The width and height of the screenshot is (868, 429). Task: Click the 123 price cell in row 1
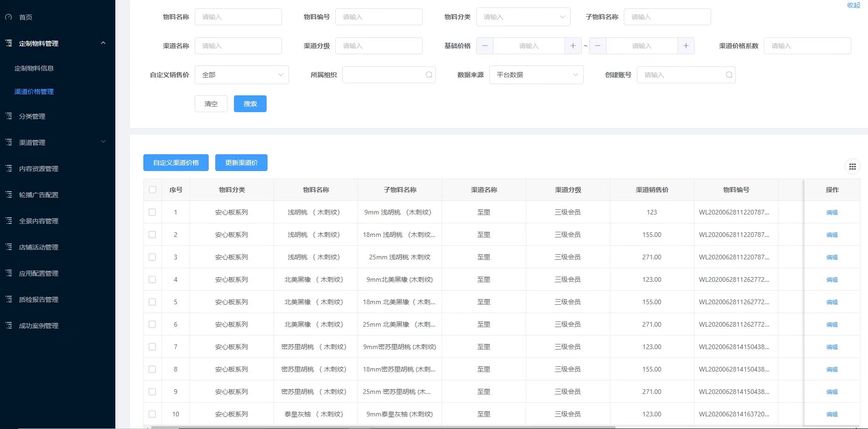[652, 212]
